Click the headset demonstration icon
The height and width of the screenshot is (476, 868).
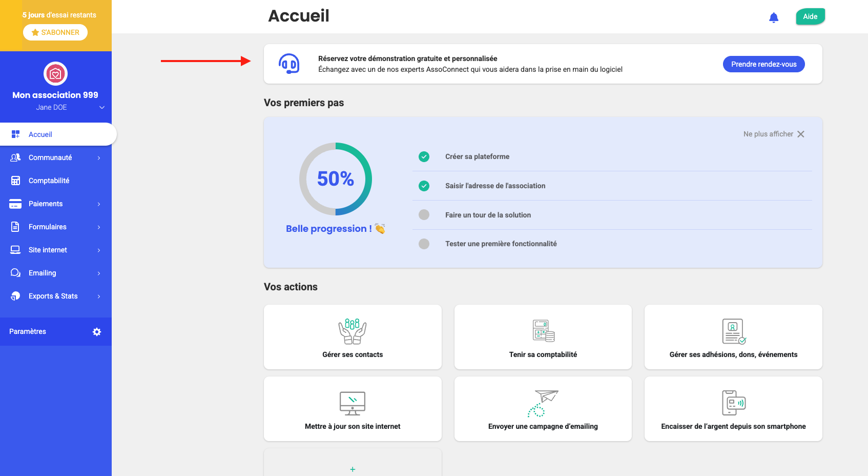point(289,64)
